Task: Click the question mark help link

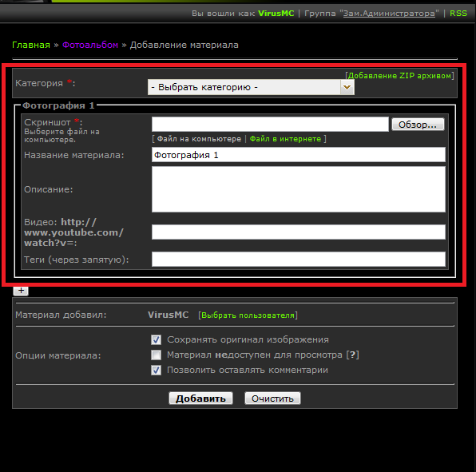Action: tap(352, 355)
